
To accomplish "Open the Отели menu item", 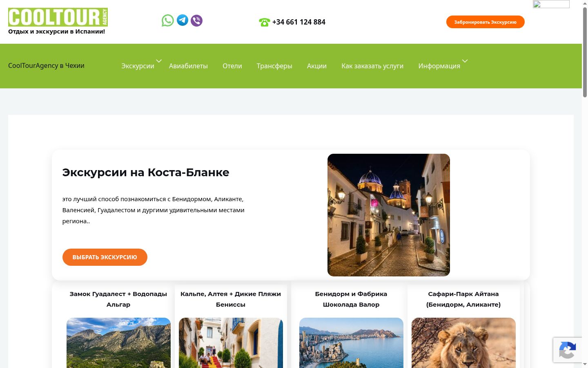I will click(232, 66).
